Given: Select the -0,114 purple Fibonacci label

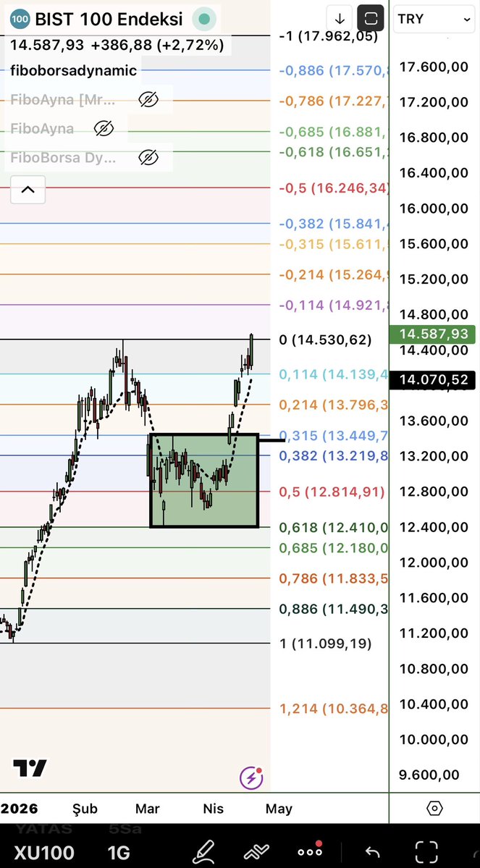Looking at the screenshot, I should [x=334, y=305].
